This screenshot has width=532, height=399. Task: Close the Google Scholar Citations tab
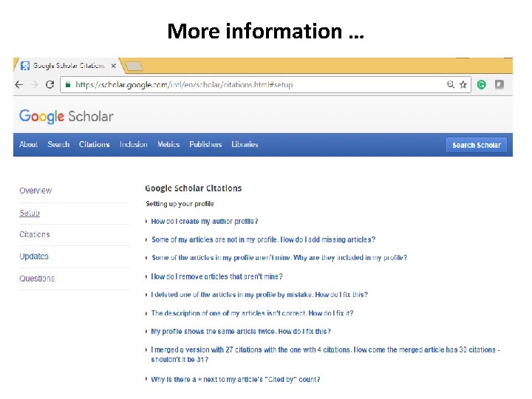click(x=114, y=66)
